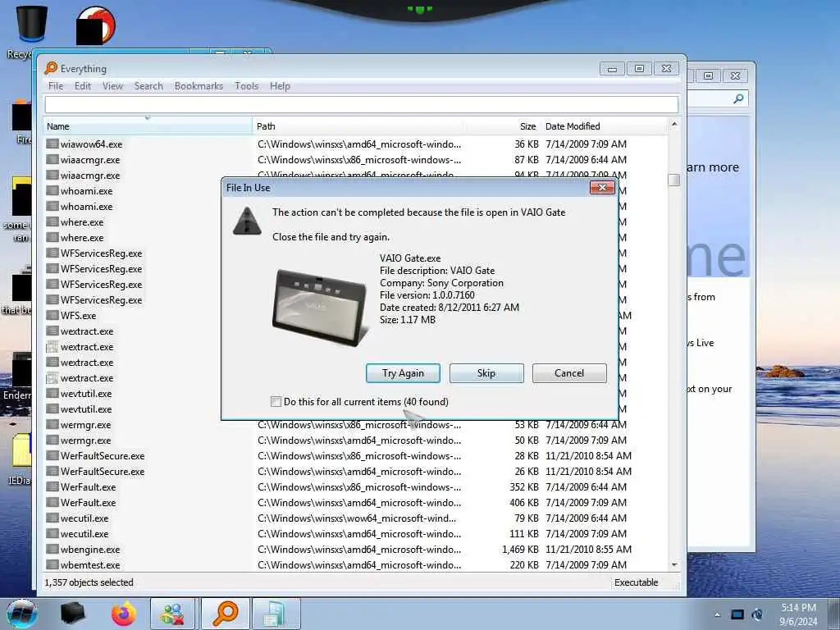Click the Everything magnifier icon in title bar
840x630 pixels.
51,68
